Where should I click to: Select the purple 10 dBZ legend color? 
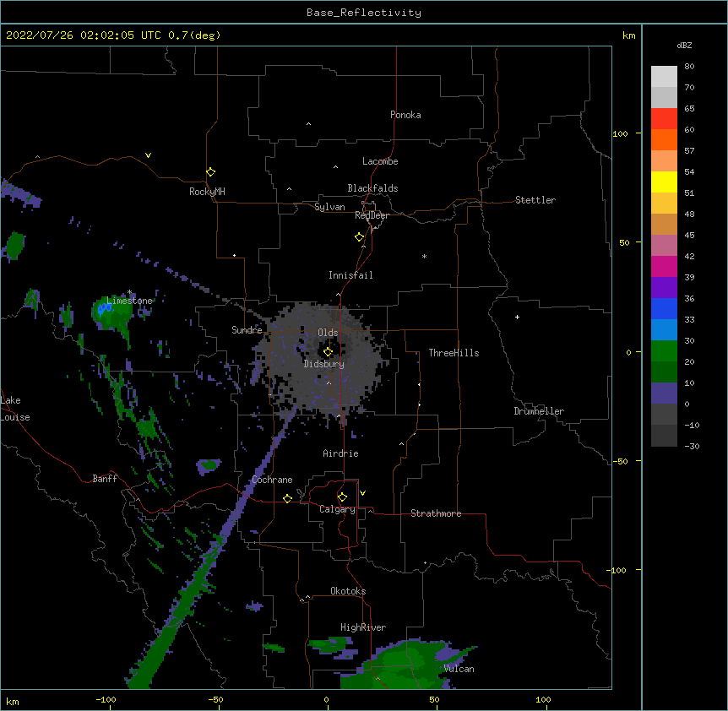click(x=664, y=393)
